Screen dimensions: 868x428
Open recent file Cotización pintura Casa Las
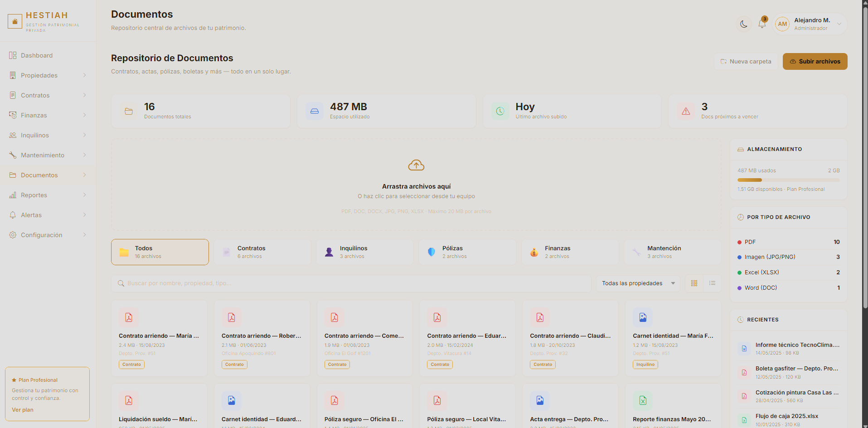click(x=789, y=396)
